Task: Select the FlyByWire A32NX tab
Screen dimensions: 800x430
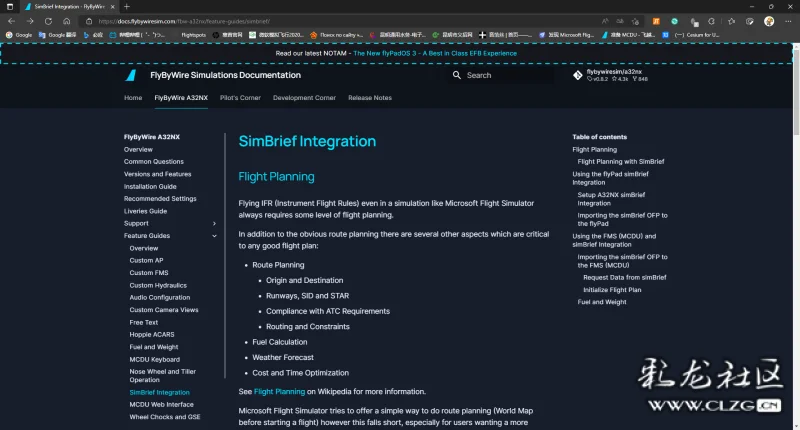Action: click(181, 98)
